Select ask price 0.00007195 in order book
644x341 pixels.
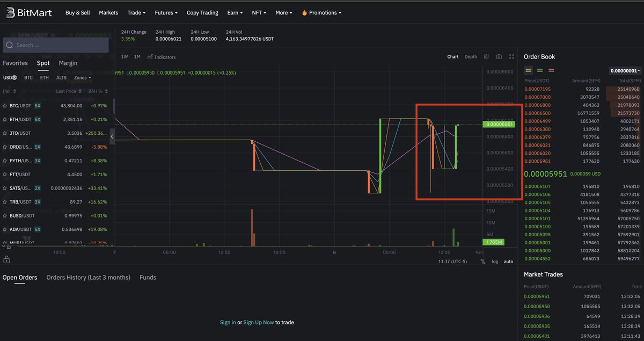pos(537,89)
